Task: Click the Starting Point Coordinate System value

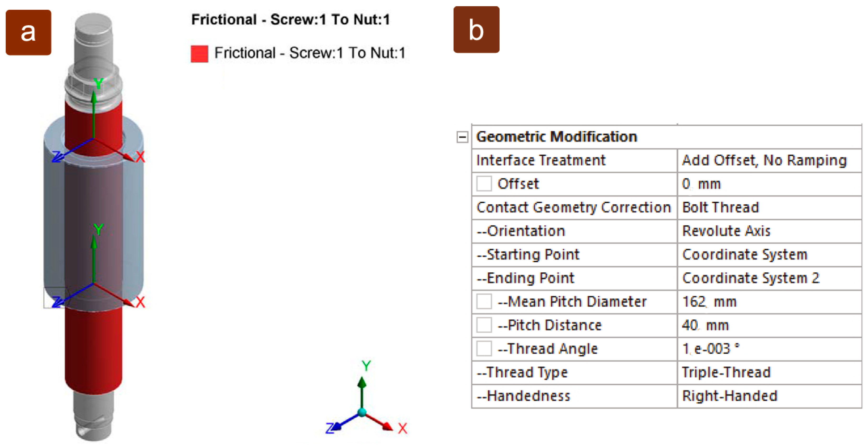Action: coord(769,255)
